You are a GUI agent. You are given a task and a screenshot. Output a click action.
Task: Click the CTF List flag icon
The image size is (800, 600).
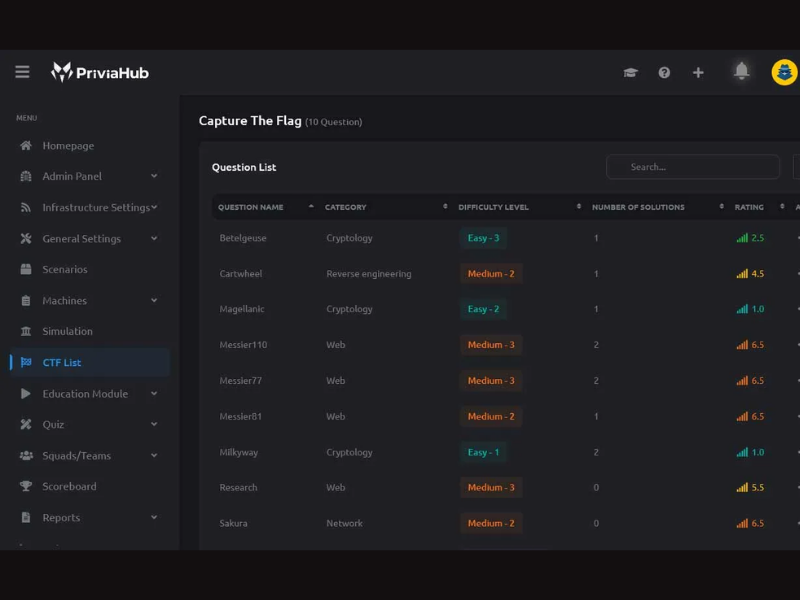26,362
